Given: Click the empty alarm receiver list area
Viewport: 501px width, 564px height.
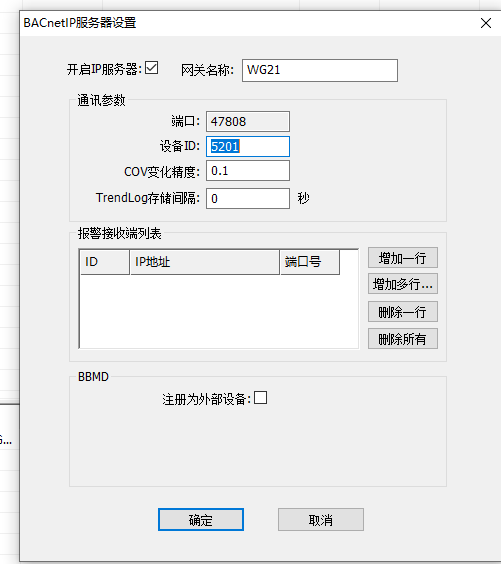Looking at the screenshot, I should [x=219, y=311].
